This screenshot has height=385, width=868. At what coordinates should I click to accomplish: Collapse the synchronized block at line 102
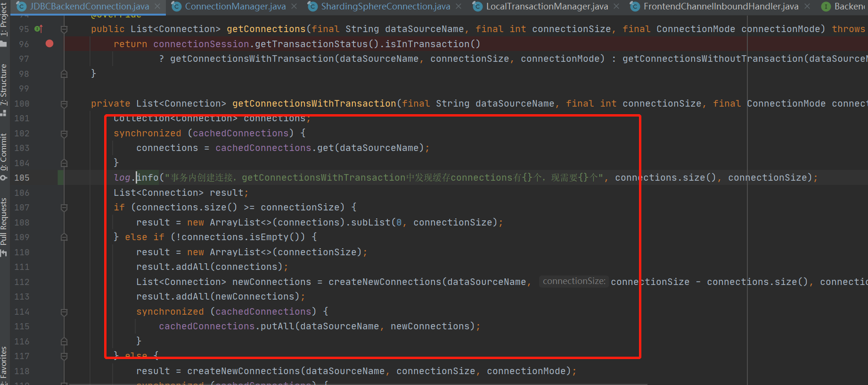click(64, 134)
